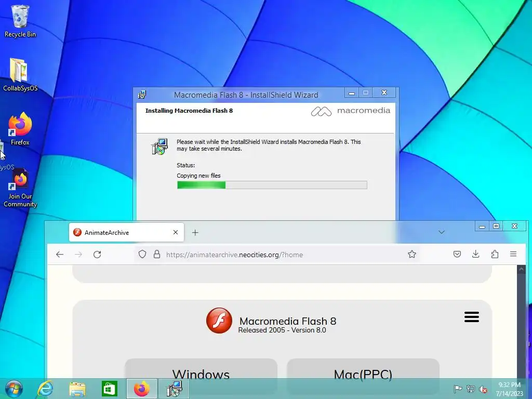Click the Firefox page vertical scrollbar
Viewport: 532px width, 399px height.
coord(521,322)
